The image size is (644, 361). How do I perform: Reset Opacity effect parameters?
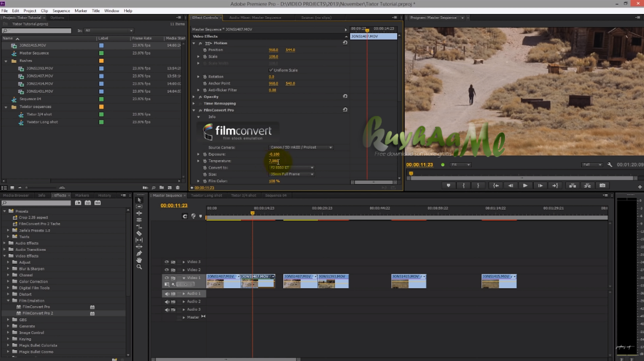[x=345, y=96]
